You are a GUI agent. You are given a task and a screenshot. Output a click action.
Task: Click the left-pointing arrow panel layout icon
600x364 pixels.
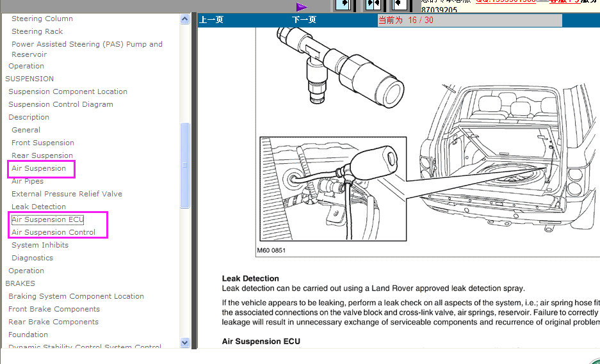point(400,4)
